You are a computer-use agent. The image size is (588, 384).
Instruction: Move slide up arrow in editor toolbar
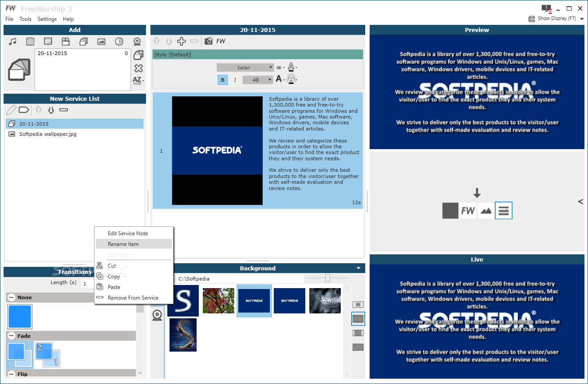click(156, 41)
